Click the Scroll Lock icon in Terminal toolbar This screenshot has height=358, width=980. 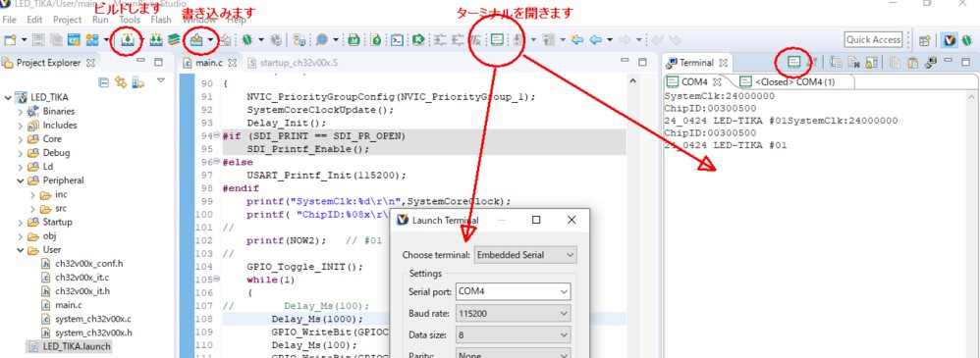coord(871,63)
